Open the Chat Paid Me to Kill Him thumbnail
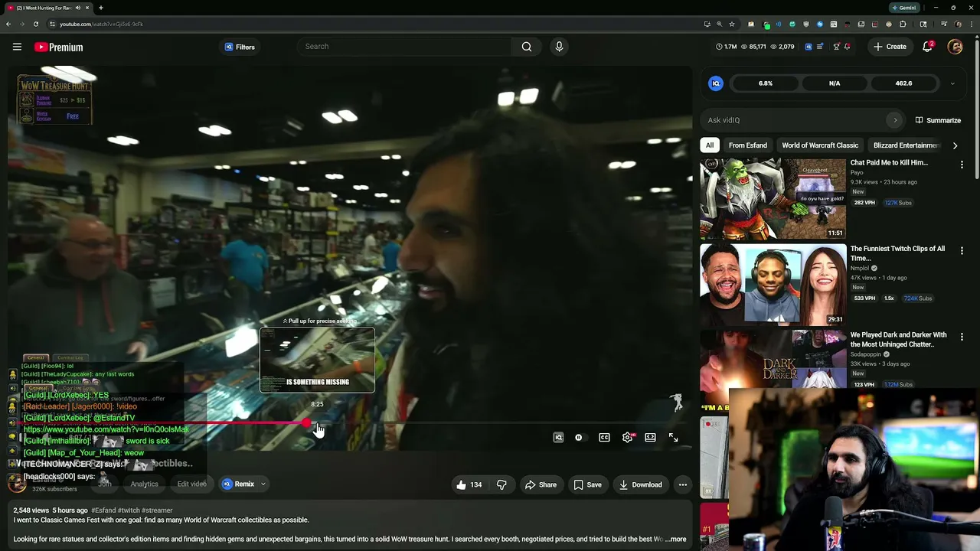The image size is (980, 551). 773,198
